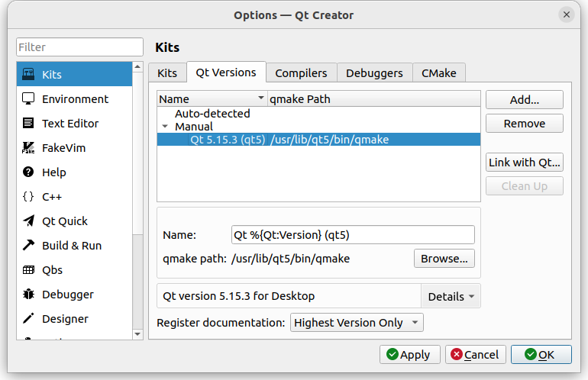
Task: Open Environment settings via monitor icon
Action: pyautogui.click(x=28, y=98)
